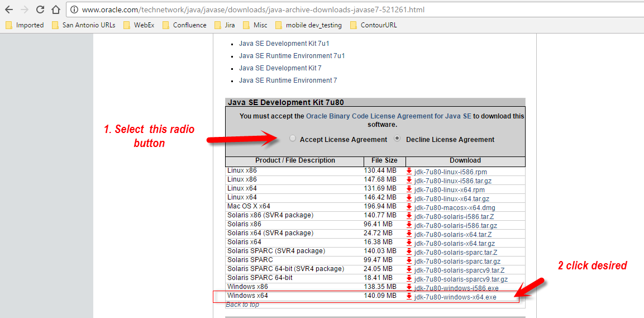The height and width of the screenshot is (318, 644).
Task: Open the San Antonio URLs bookmark folder
Action: point(84,25)
